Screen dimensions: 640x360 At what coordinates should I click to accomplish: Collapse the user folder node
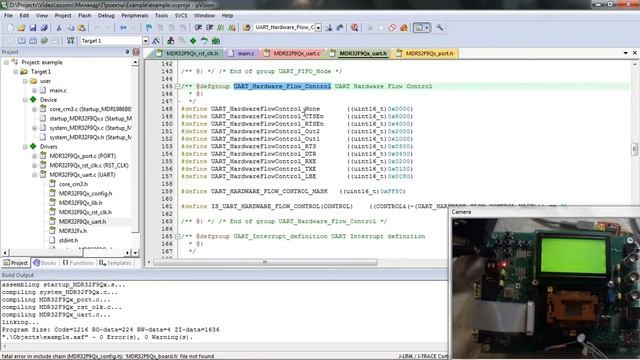click(x=25, y=81)
